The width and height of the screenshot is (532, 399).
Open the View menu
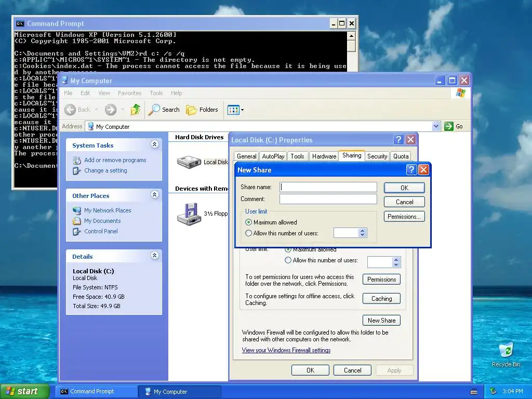tap(104, 93)
